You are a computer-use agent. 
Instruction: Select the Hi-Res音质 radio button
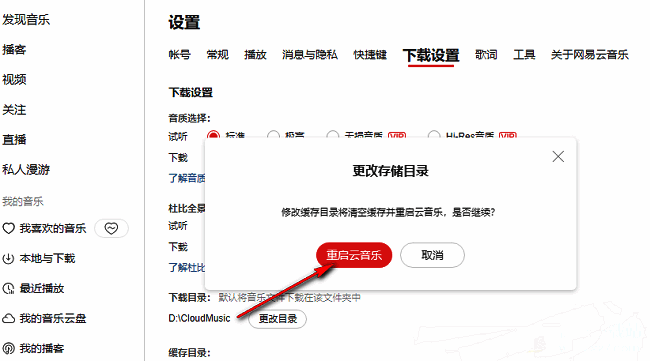click(x=434, y=135)
